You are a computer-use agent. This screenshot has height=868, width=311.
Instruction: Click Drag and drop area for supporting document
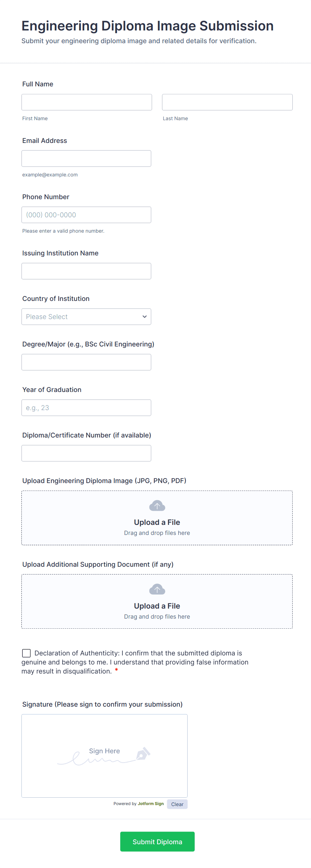click(x=157, y=602)
